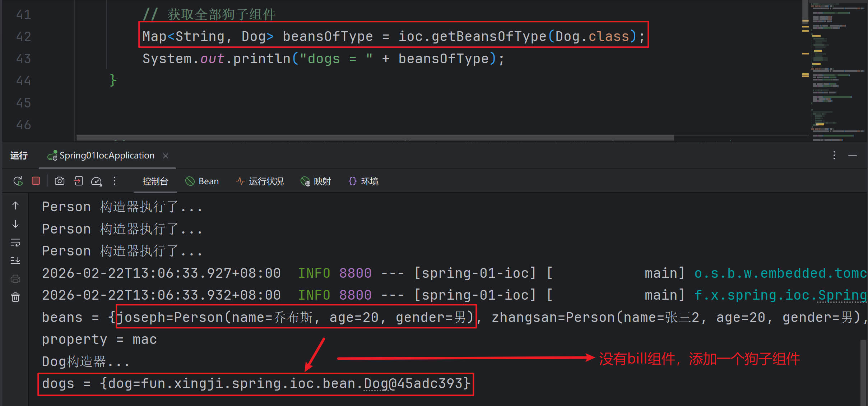
Task: Click the editor horizontal scrollbar
Action: pos(375,138)
